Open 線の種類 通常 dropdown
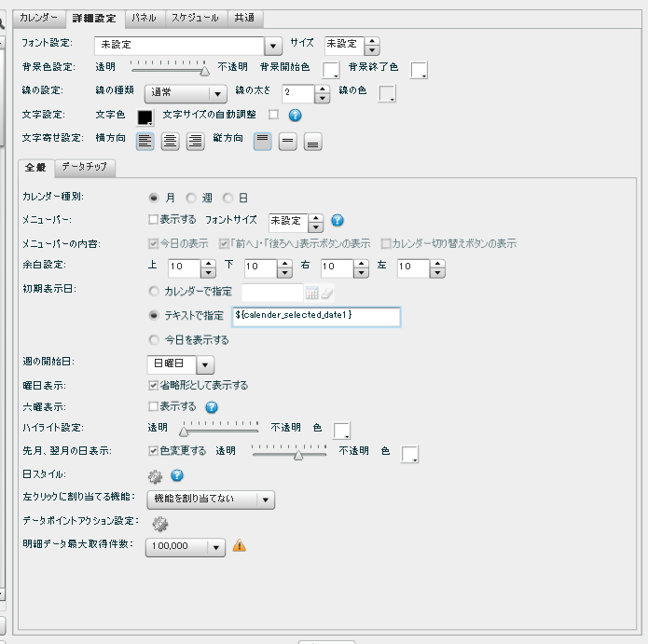 [x=186, y=94]
